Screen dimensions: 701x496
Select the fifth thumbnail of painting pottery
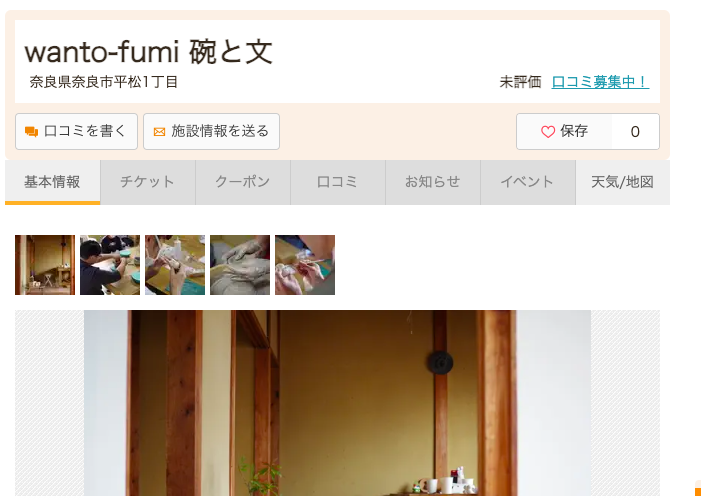pyautogui.click(x=305, y=265)
